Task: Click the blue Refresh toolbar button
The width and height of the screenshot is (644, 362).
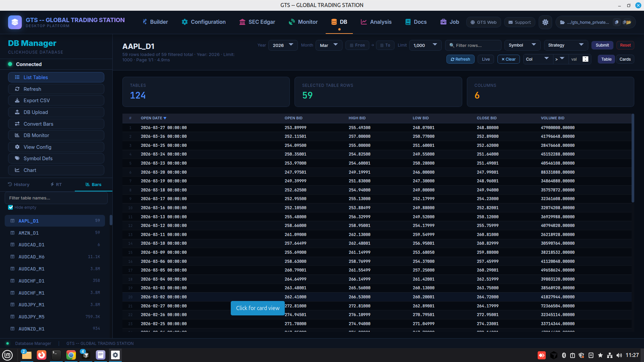Action: coord(460,59)
